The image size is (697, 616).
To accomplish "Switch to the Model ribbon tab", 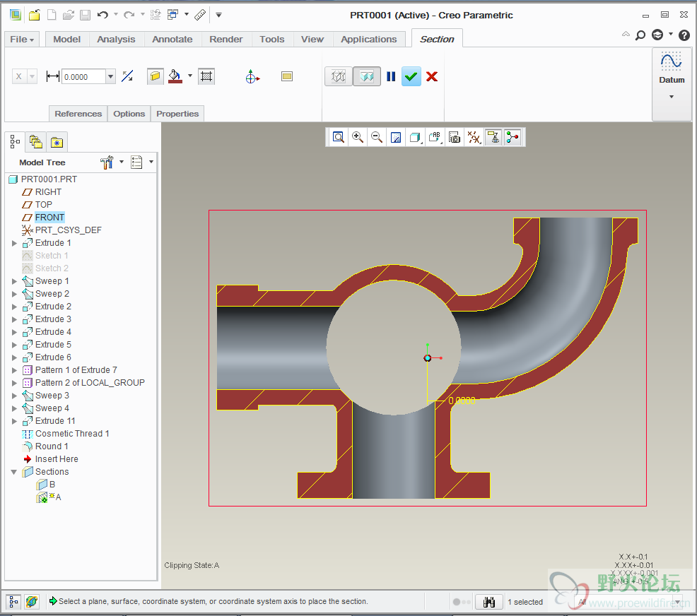I will [x=66, y=39].
